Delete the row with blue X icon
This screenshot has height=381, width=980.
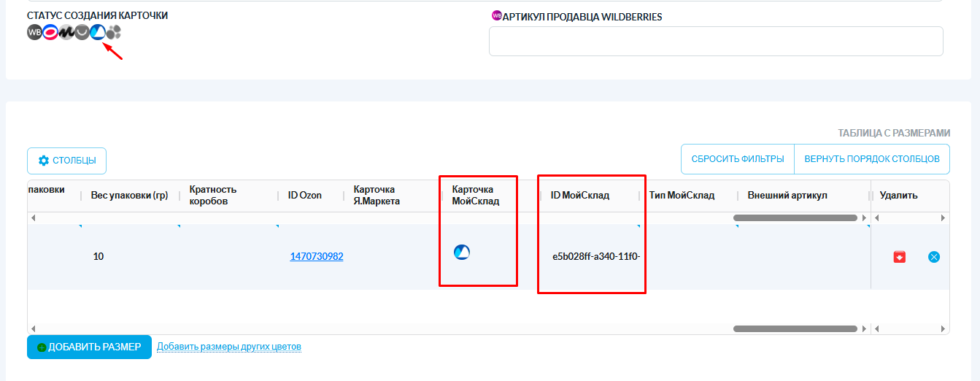click(x=933, y=256)
